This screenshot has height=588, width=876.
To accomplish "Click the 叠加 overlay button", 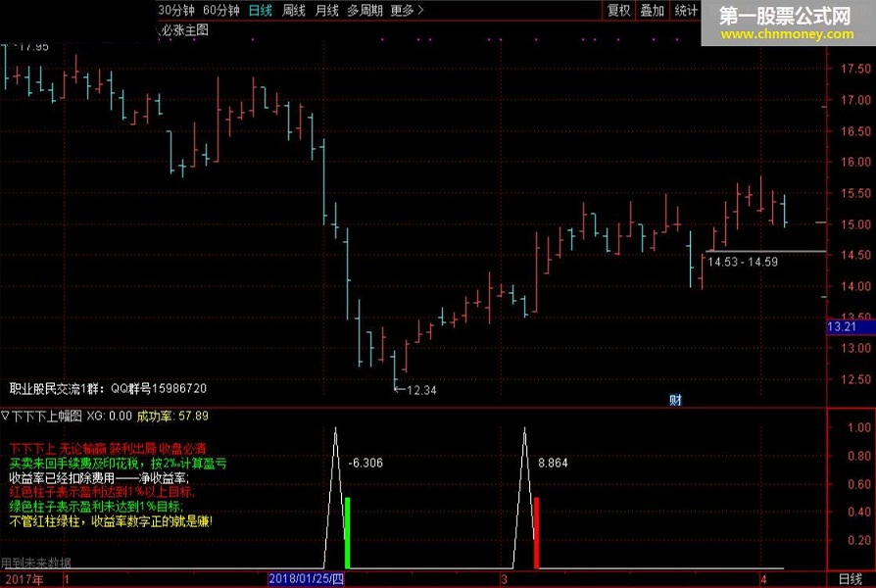I will click(x=652, y=10).
